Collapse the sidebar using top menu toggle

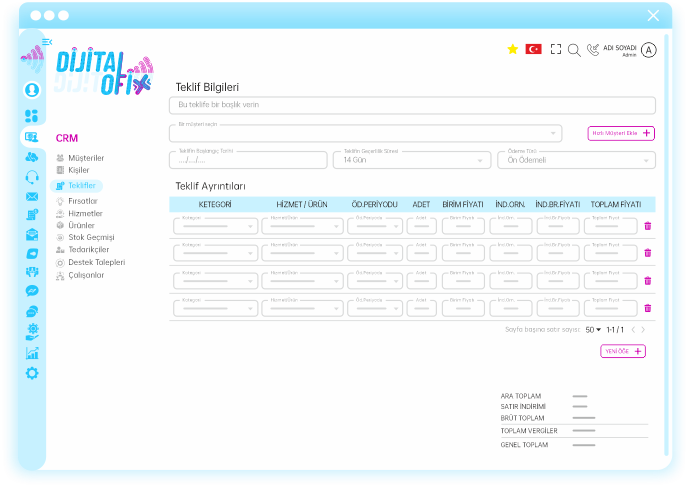[47, 41]
